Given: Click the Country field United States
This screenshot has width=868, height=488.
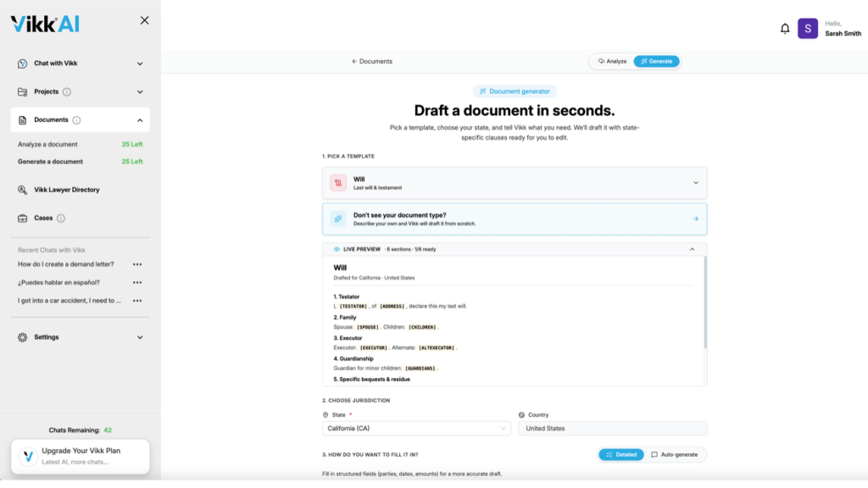Looking at the screenshot, I should 612,429.
